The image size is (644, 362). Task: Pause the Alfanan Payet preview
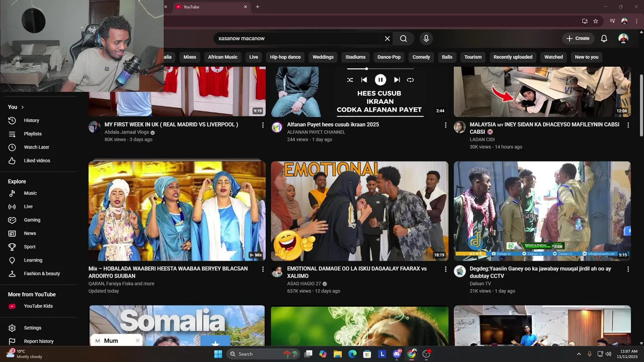[x=380, y=80]
